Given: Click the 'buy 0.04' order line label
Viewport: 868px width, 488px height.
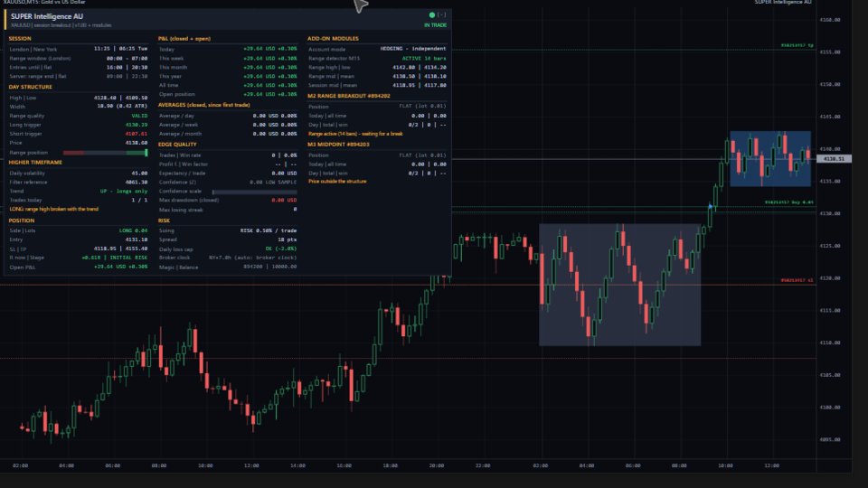Looking at the screenshot, I should pyautogui.click(x=788, y=202).
